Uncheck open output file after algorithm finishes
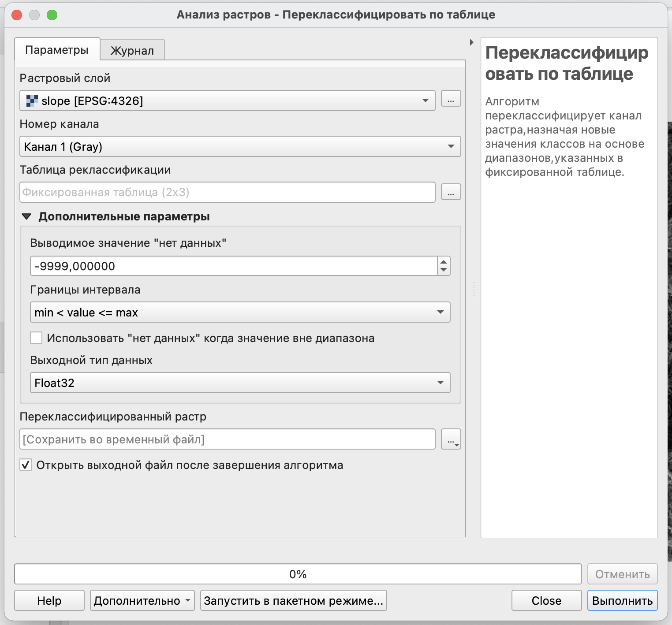Viewport: 672px width, 625px height. point(26,465)
